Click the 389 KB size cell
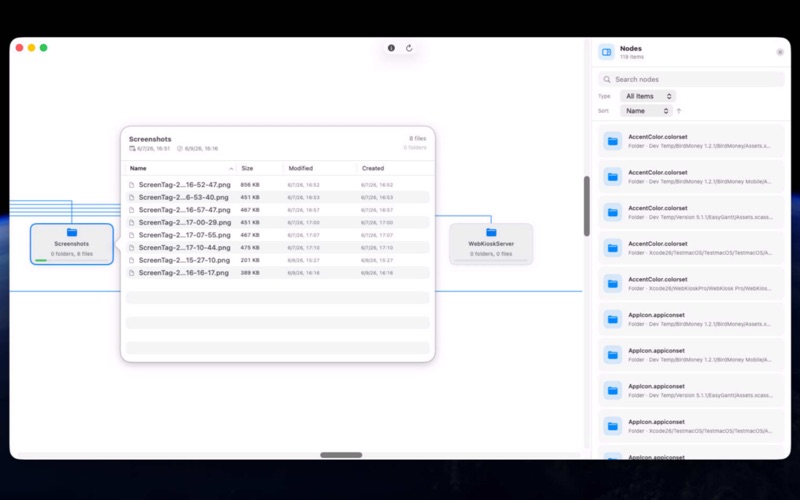The image size is (800, 500). click(250, 273)
